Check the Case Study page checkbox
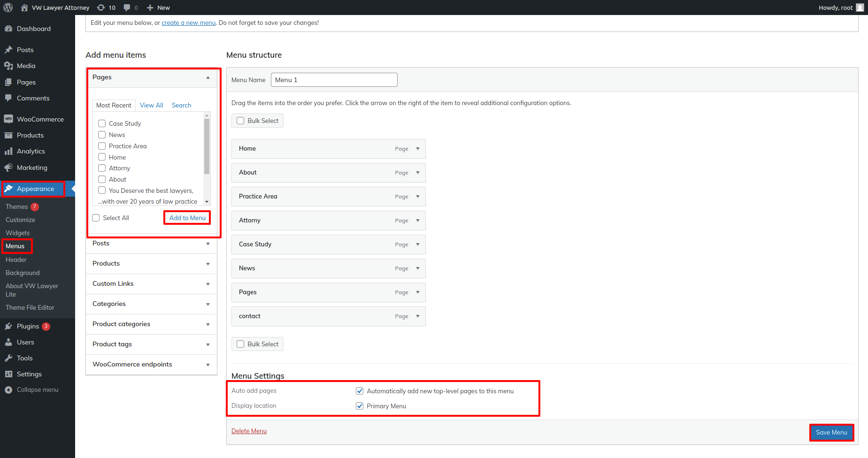This screenshot has width=868, height=458. pos(102,123)
